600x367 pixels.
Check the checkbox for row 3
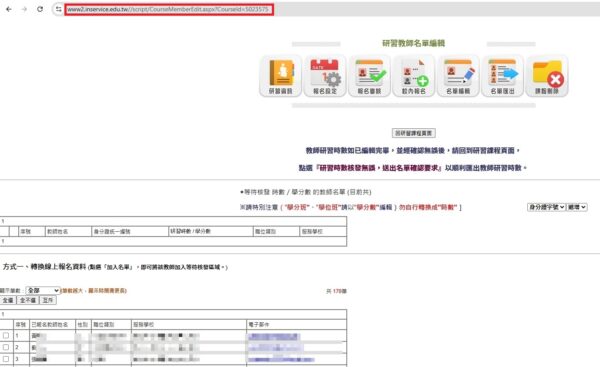coord(6,359)
